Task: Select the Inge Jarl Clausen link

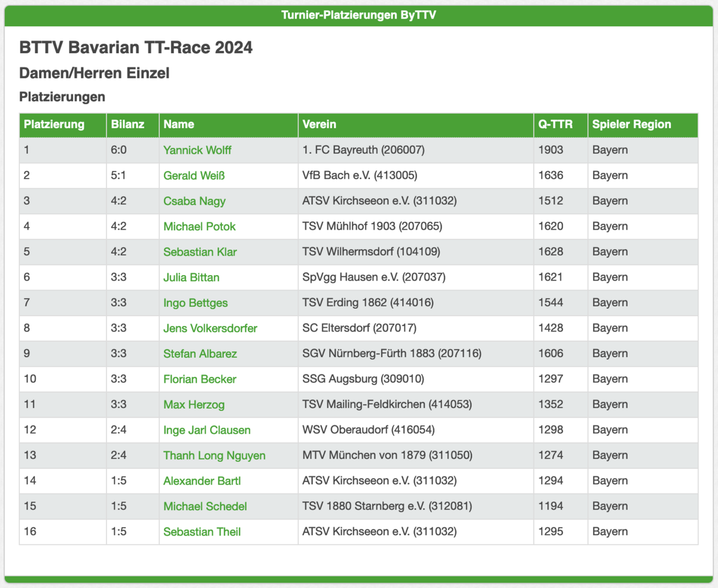Action: click(x=206, y=430)
